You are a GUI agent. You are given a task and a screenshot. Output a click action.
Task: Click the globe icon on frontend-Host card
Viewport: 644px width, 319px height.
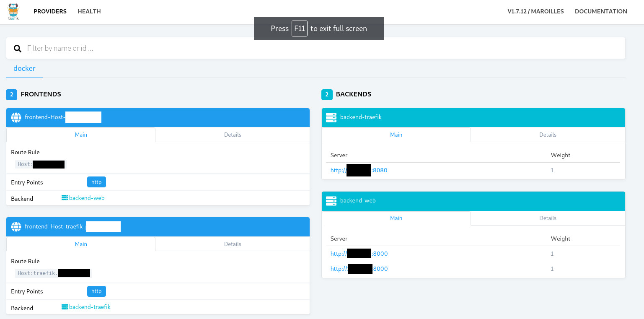click(x=16, y=117)
